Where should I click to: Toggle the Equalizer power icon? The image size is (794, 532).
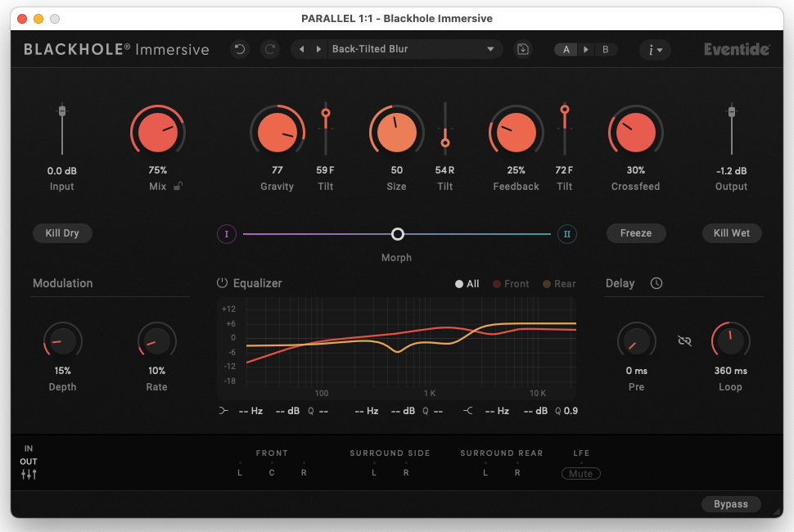point(222,283)
